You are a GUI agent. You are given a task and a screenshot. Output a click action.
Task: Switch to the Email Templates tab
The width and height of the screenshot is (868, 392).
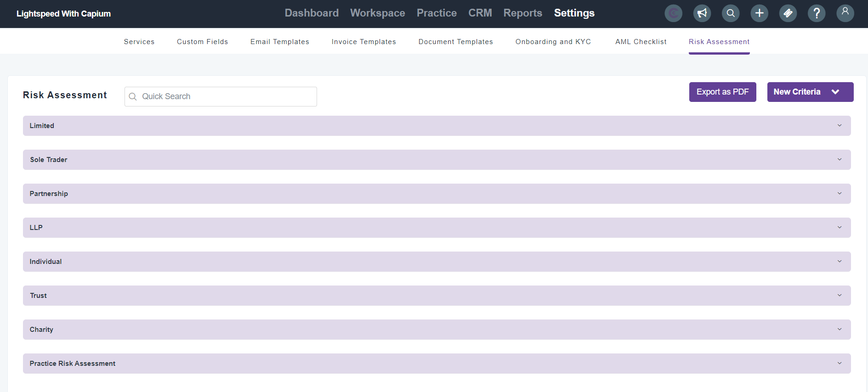pyautogui.click(x=280, y=42)
